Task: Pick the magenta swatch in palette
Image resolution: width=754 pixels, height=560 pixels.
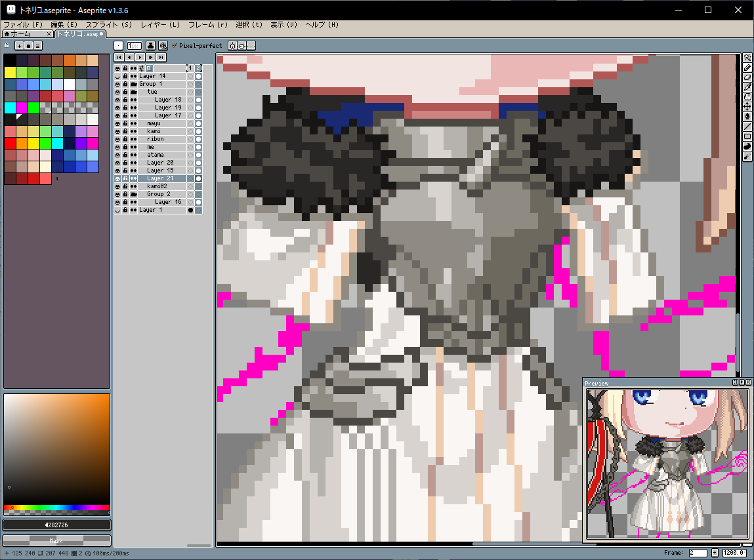Action: click(22, 108)
